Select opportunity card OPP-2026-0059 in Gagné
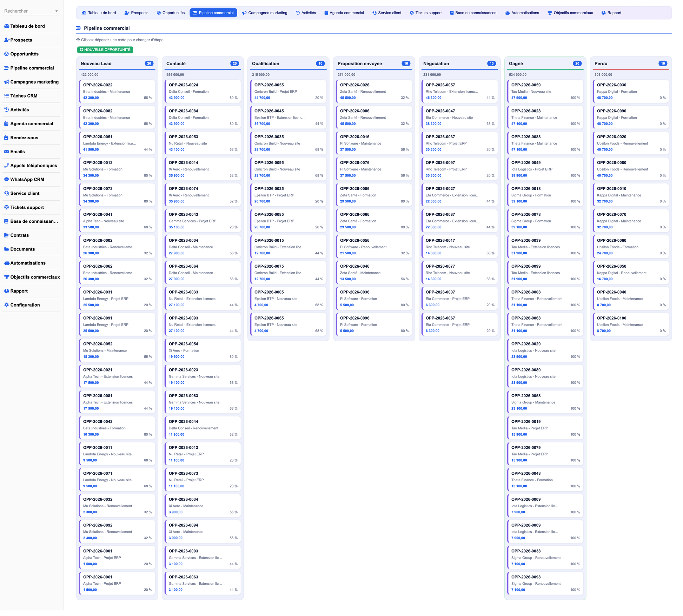Image resolution: width=683 pixels, height=616 pixels. pyautogui.click(x=545, y=92)
